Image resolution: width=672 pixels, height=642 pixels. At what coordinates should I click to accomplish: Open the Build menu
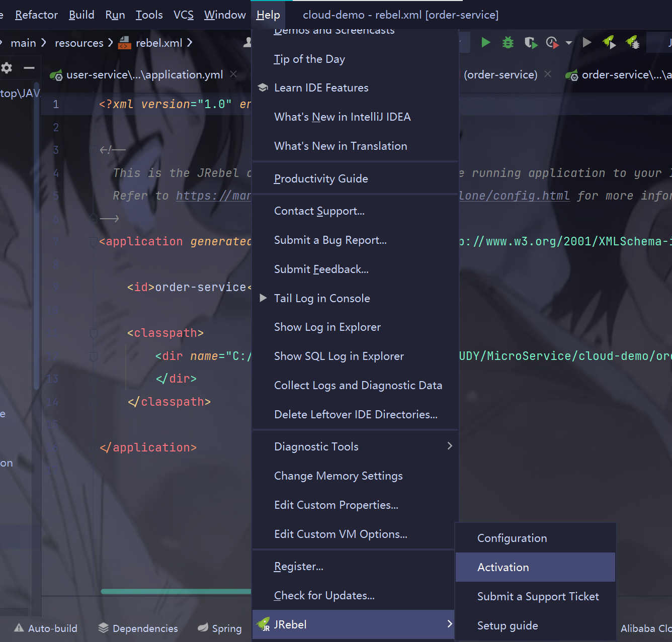81,15
